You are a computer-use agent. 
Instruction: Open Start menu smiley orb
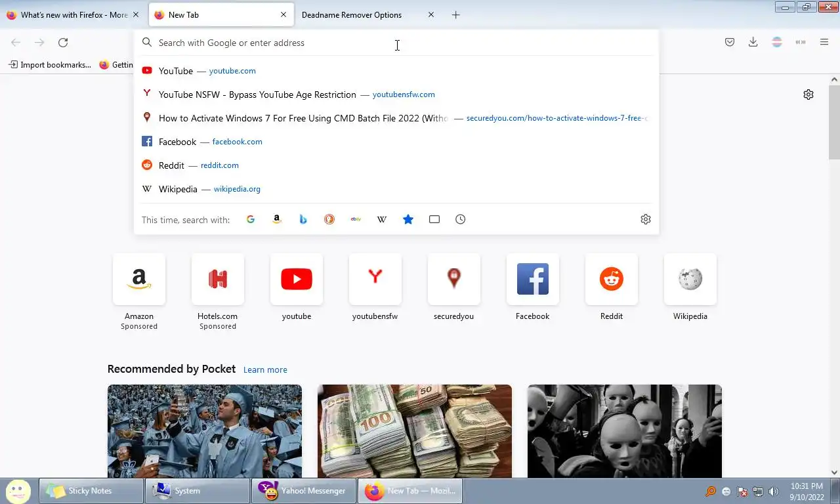(18, 491)
